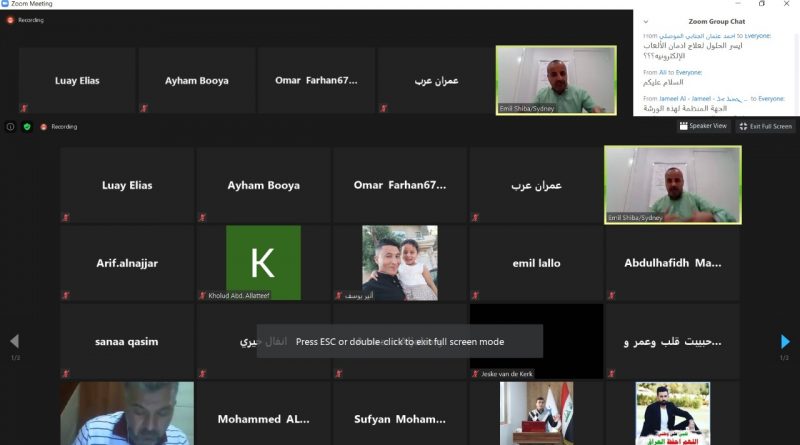Screen dimensions: 800x445
Task: Dismiss the Press ESC full screen notice
Action: 399,341
